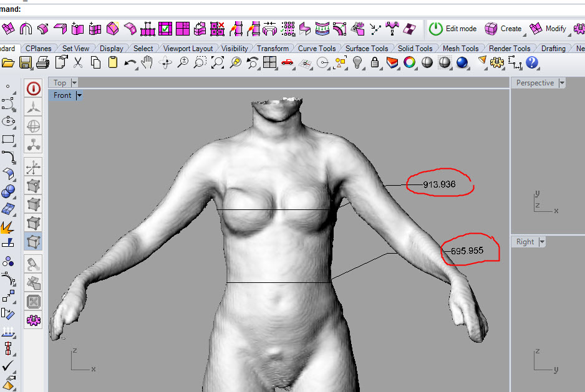This screenshot has width=585, height=392.
Task: Click the Undo arrow icon
Action: click(131, 62)
